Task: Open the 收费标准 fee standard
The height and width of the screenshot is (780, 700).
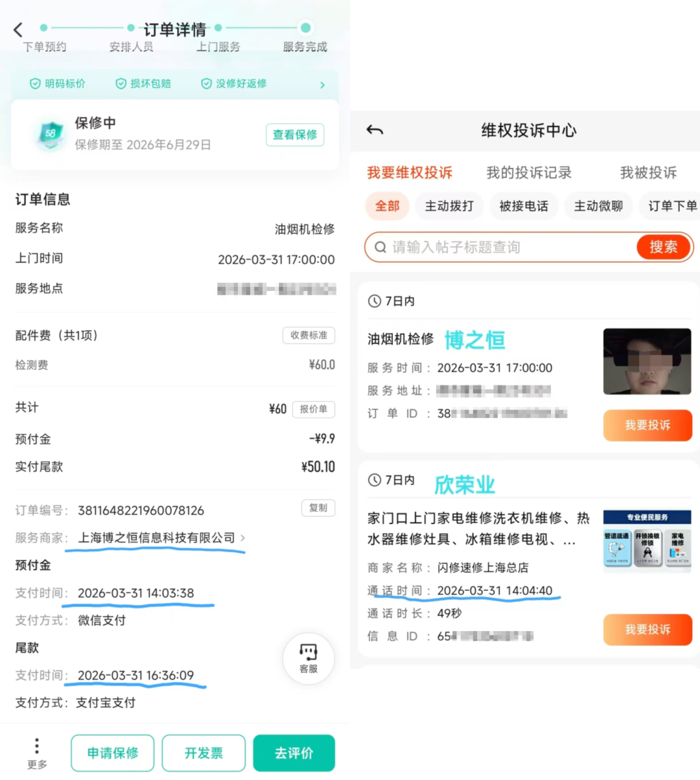Action: coord(309,335)
